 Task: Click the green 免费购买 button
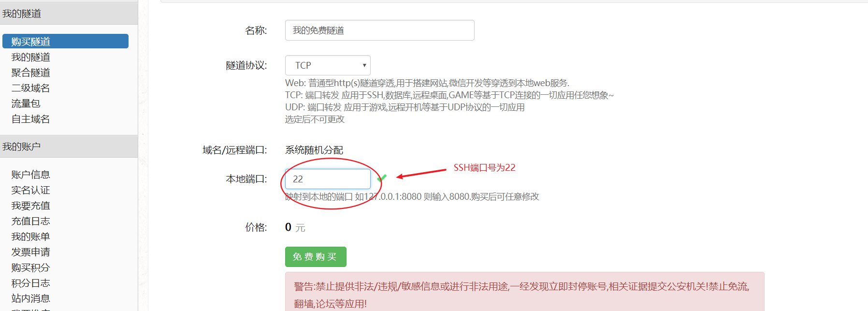316,257
